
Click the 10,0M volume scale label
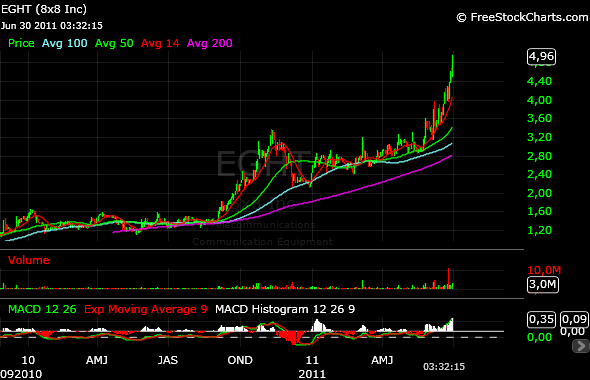point(544,270)
